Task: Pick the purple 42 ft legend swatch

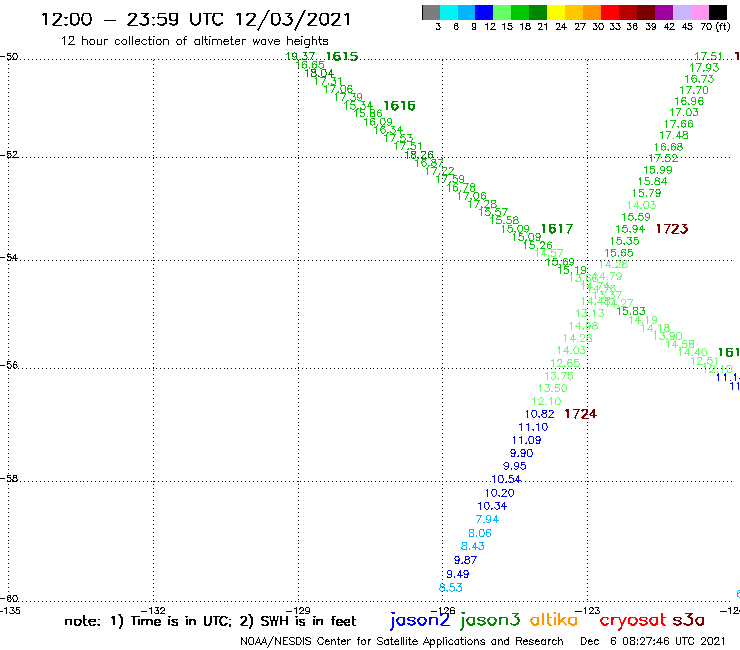Action: [x=664, y=12]
